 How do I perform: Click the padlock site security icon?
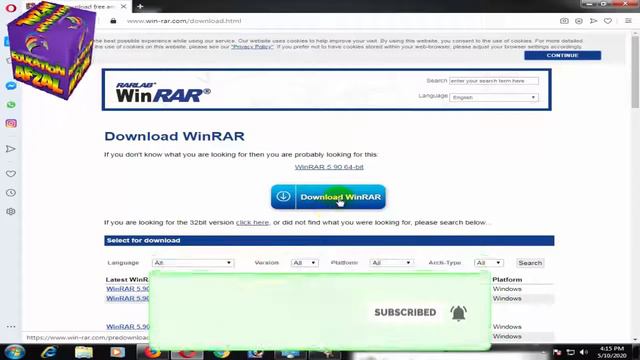pos(113,21)
